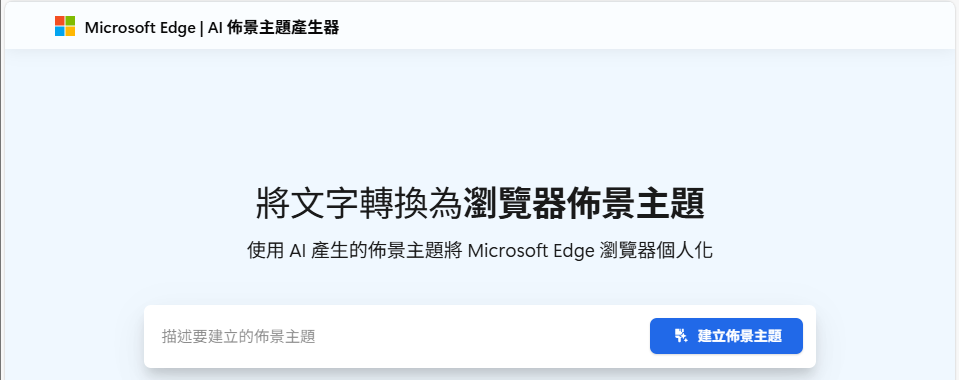The height and width of the screenshot is (380, 959).
Task: Click the 建立佈景主題 button
Action: click(x=726, y=336)
